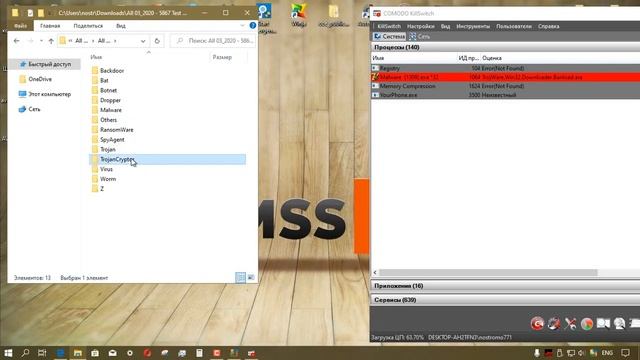Screen dimensions: 640x360
Task: Expand the Приложения (16) section
Action: (505, 286)
